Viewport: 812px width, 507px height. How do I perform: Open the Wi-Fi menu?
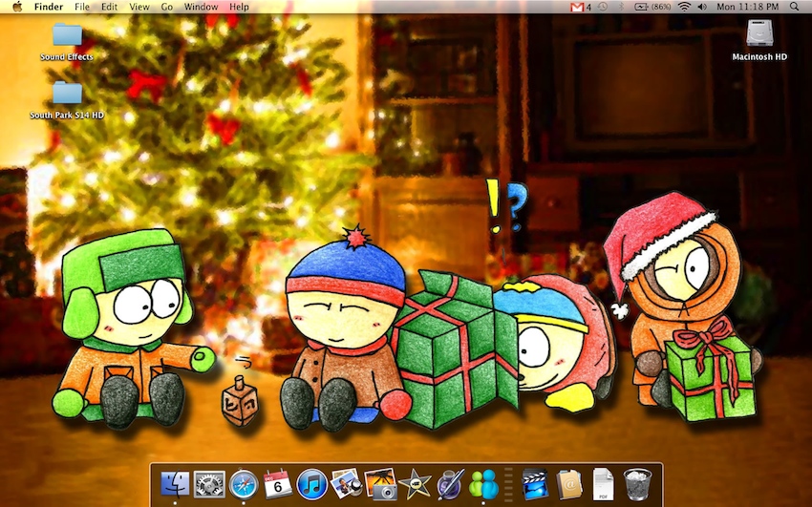pos(685,7)
